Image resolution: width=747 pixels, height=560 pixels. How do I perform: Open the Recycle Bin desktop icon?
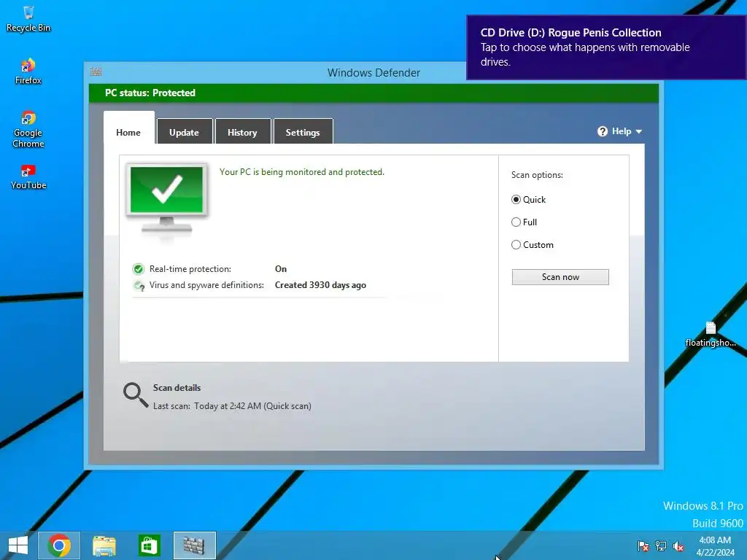click(x=28, y=18)
